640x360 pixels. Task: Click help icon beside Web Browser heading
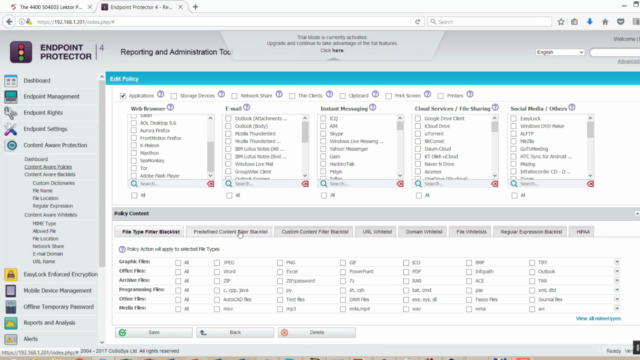coord(170,107)
